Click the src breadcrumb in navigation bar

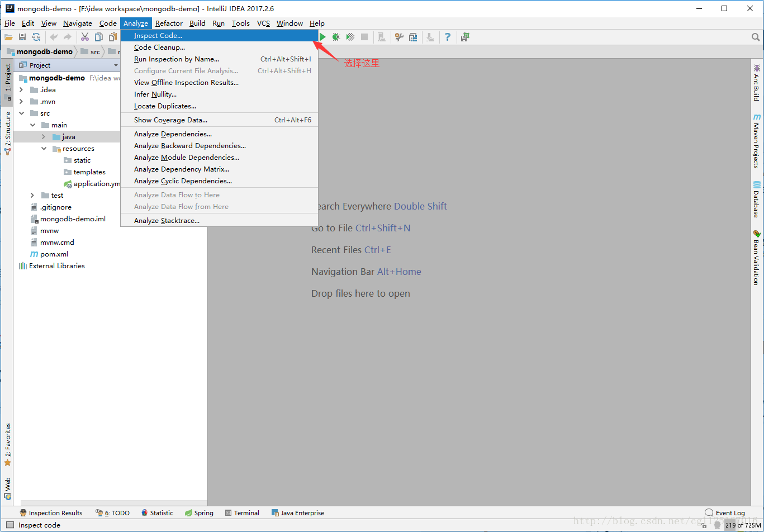(91, 51)
